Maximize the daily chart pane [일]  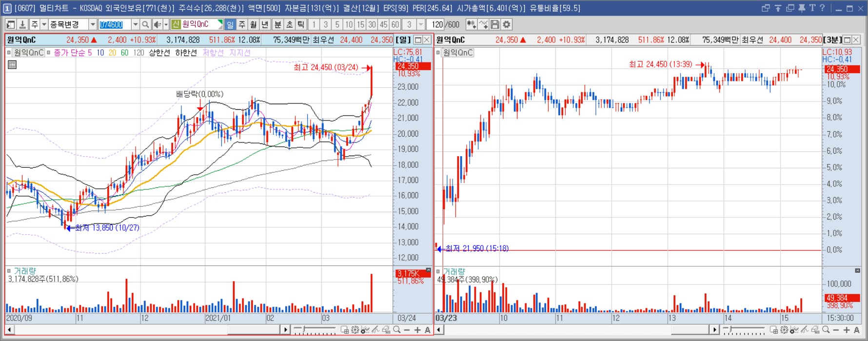coord(418,40)
